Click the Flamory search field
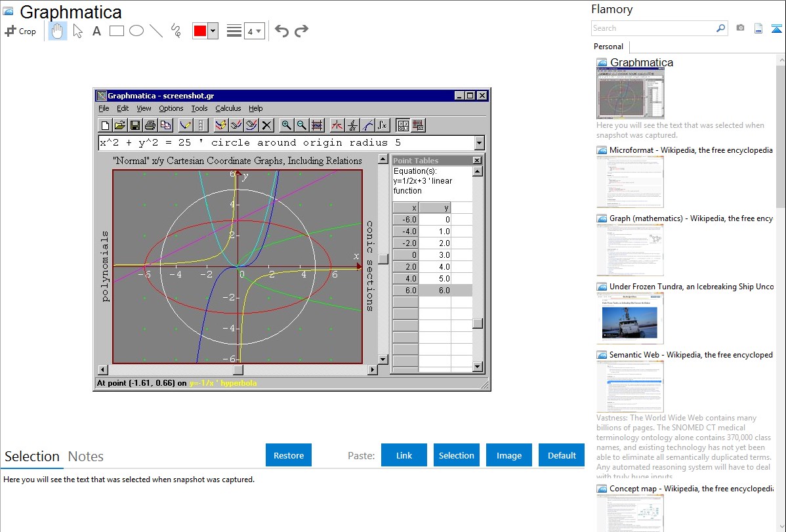The image size is (786, 532). [653, 28]
